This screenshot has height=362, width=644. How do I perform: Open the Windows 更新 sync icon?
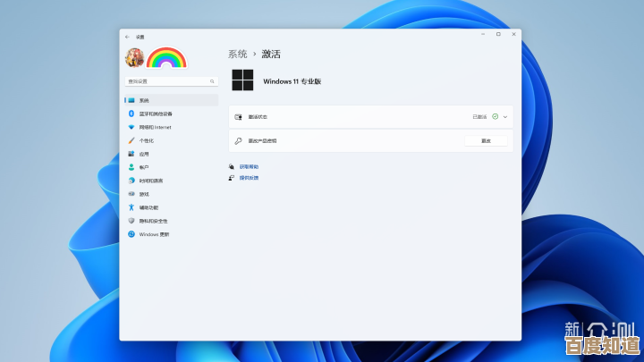[131, 234]
